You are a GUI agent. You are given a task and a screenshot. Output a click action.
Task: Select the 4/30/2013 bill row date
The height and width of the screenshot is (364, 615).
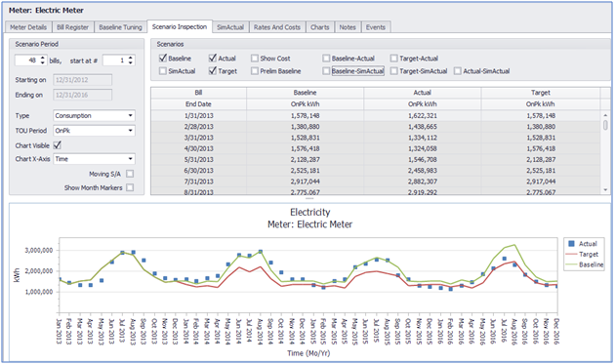(x=198, y=148)
